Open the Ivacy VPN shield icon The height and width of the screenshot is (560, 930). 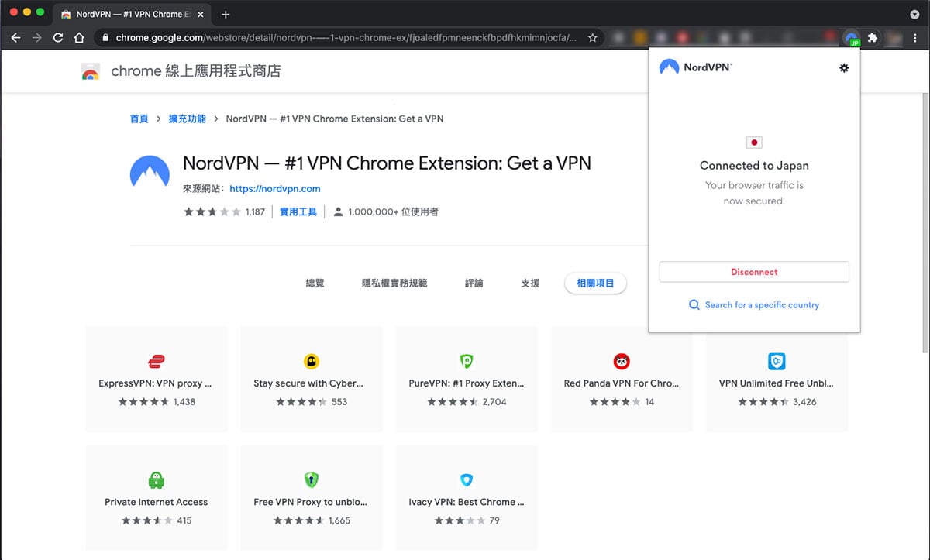pos(467,480)
